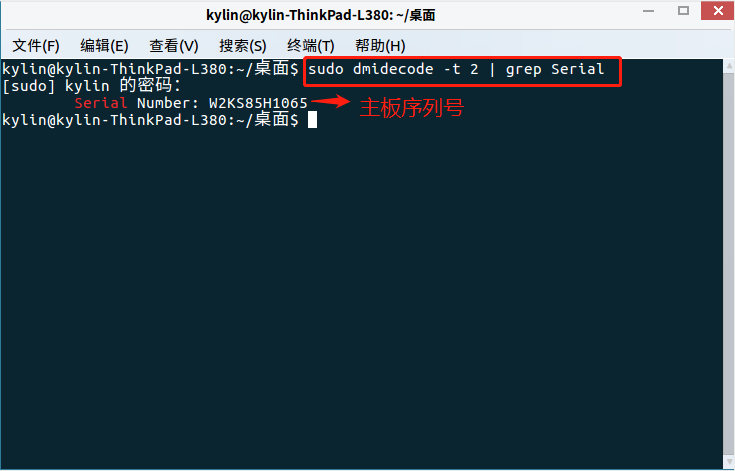The width and height of the screenshot is (735, 471).
Task: Open the 终端(T) menu
Action: tap(310, 45)
